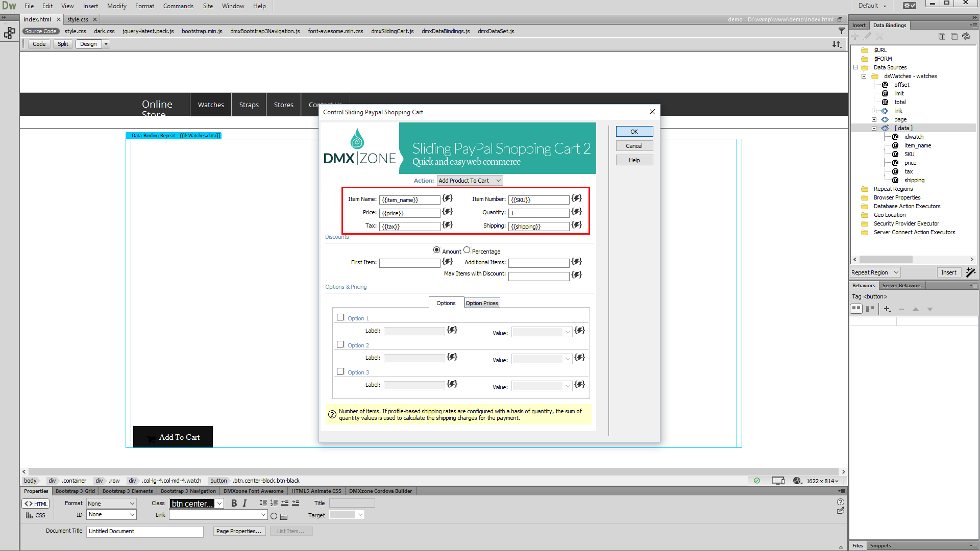
Task: Click data binding icon next to Tax field
Action: click(x=448, y=225)
